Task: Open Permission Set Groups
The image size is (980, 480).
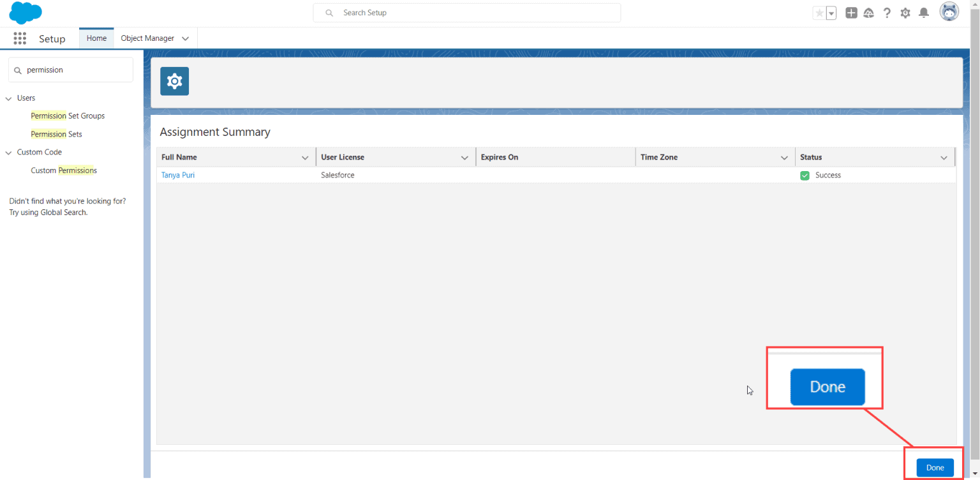Action: (x=68, y=116)
